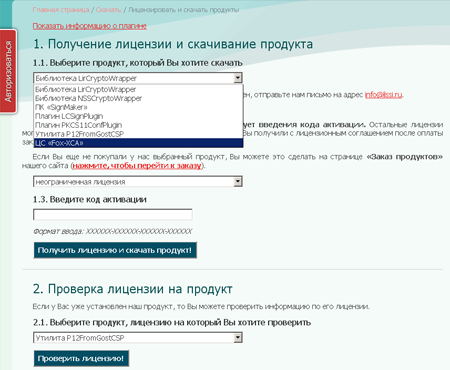Screen dimensions: 450x370
Task: Collapse the product dropdown arrow showing LirCryptoWrapper
Action: click(238, 78)
